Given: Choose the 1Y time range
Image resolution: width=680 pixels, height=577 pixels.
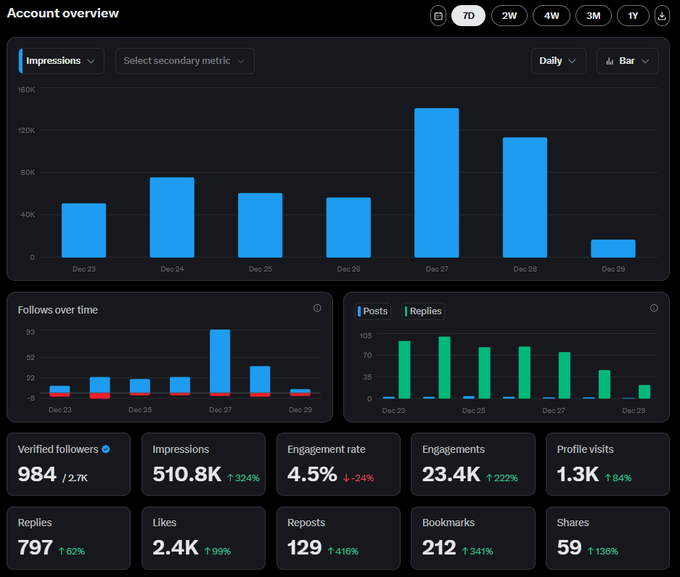Looking at the screenshot, I should point(633,16).
